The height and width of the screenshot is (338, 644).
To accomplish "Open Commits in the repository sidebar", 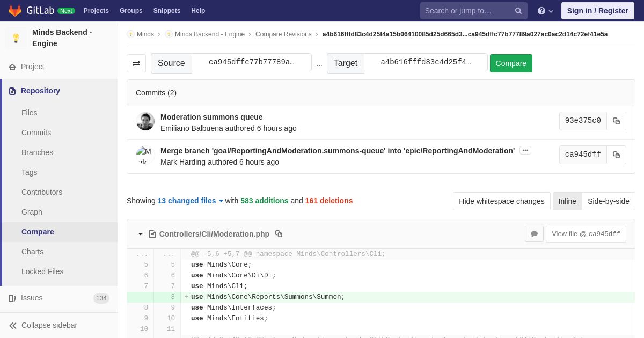I will (x=36, y=133).
